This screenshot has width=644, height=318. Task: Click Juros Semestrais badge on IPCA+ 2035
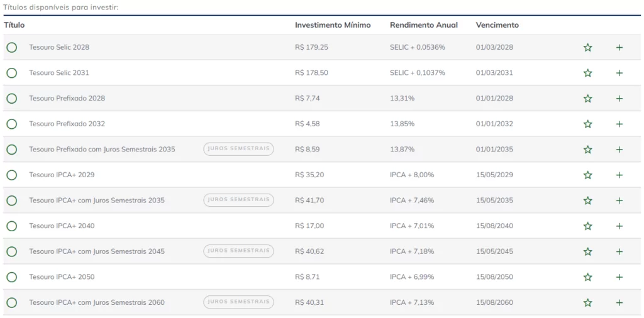[238, 200]
